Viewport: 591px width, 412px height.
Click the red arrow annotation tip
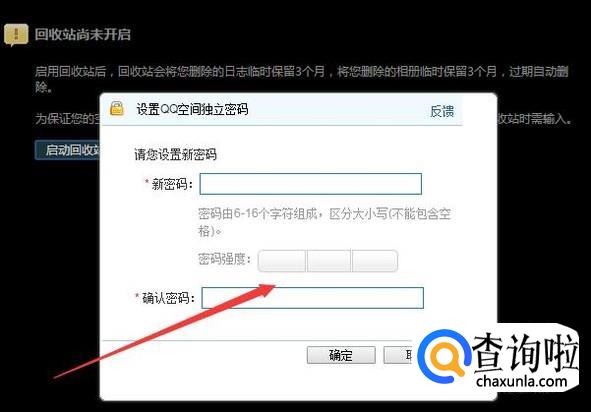pyautogui.click(x=271, y=287)
